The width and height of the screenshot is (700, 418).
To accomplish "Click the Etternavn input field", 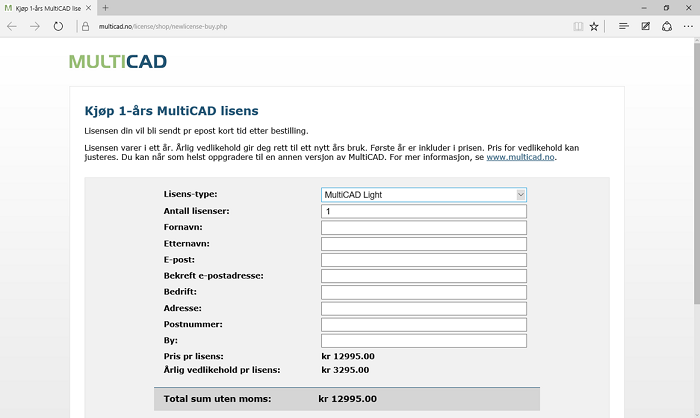I will tap(424, 244).
